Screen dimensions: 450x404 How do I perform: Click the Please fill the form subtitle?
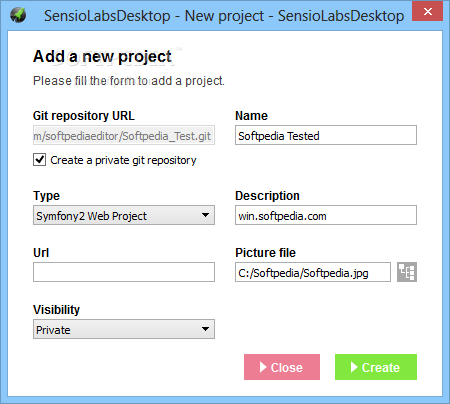coord(129,81)
